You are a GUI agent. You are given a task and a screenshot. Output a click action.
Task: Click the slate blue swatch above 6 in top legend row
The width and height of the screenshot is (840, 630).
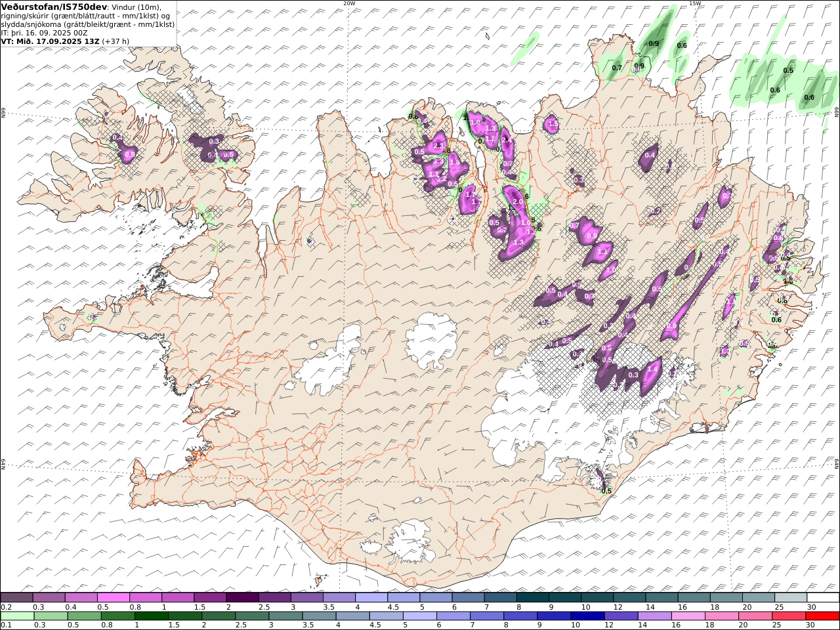point(469,598)
